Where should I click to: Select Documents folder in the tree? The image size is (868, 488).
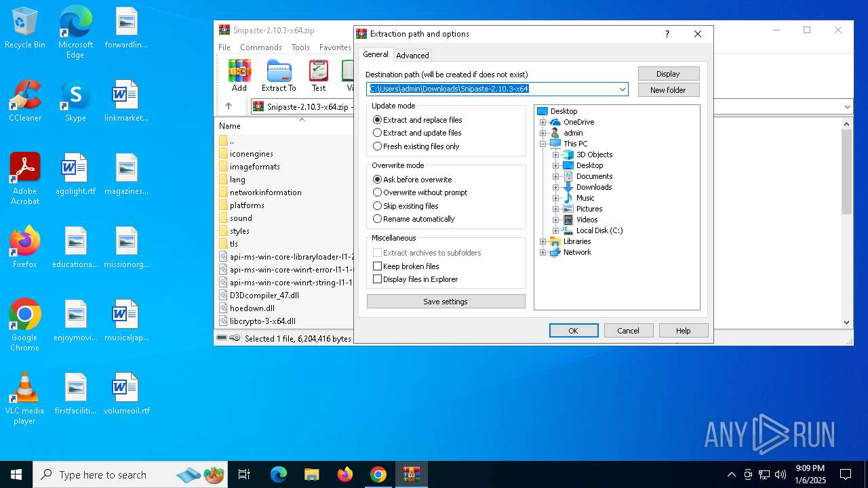pyautogui.click(x=594, y=176)
